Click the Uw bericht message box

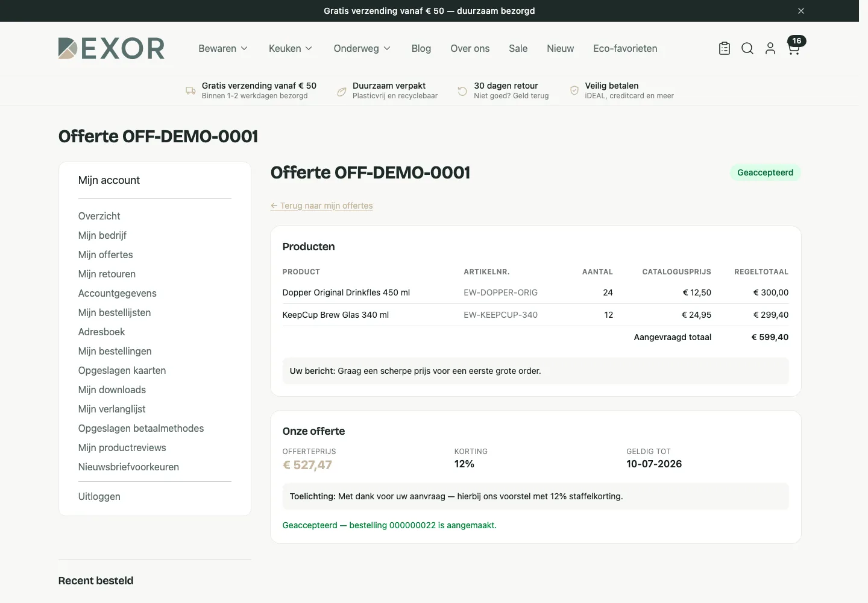536,371
